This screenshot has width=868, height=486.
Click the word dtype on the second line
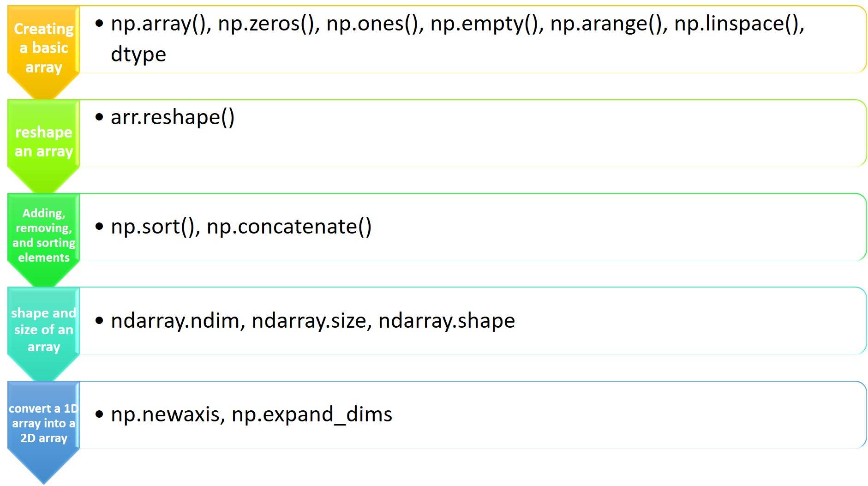pos(138,54)
